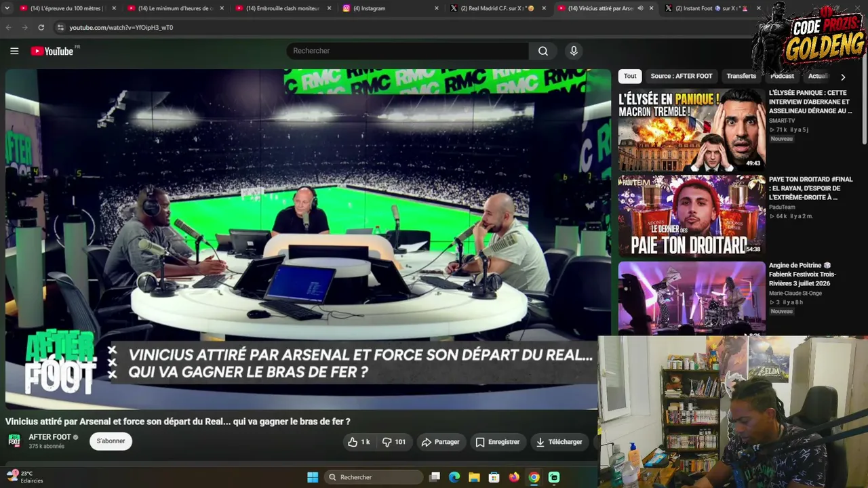The height and width of the screenshot is (488, 868).
Task: Select the Transferts filter chip
Action: pyautogui.click(x=741, y=77)
